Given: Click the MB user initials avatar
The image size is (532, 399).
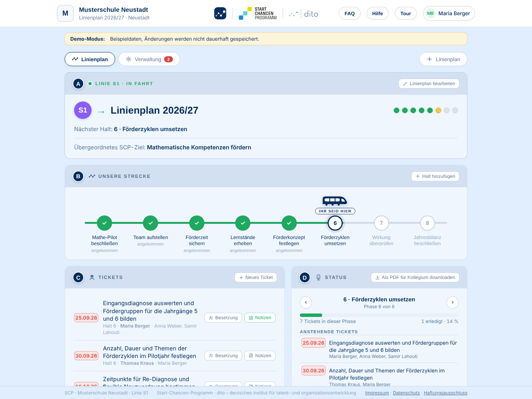Looking at the screenshot, I should (x=431, y=13).
